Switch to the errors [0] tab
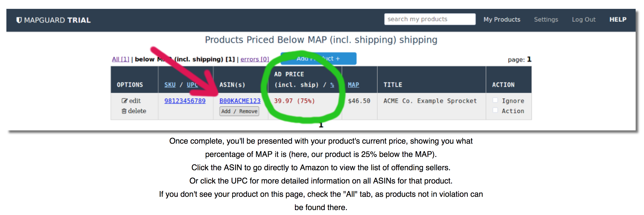Screen dimensions: 644x215 pyautogui.click(x=254, y=59)
